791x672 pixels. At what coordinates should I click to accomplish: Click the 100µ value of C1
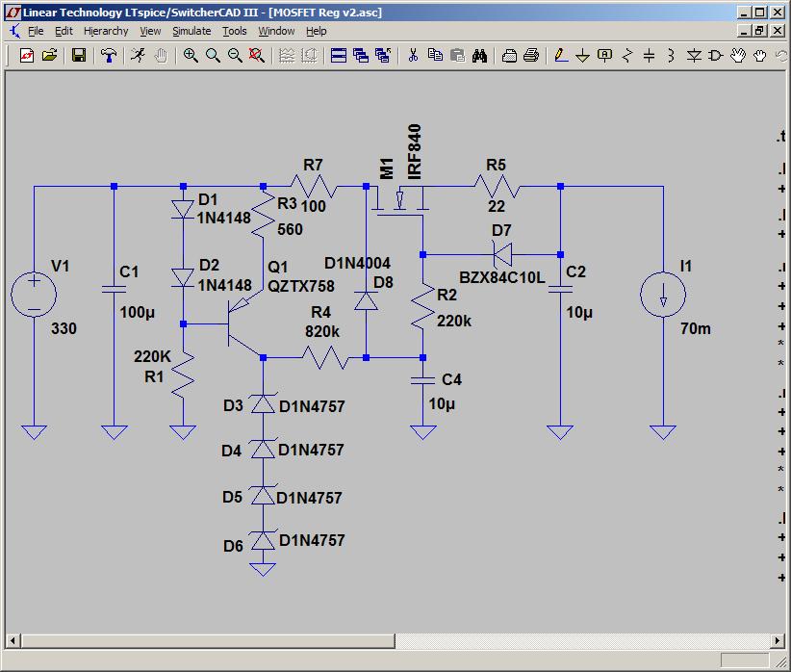point(138,313)
